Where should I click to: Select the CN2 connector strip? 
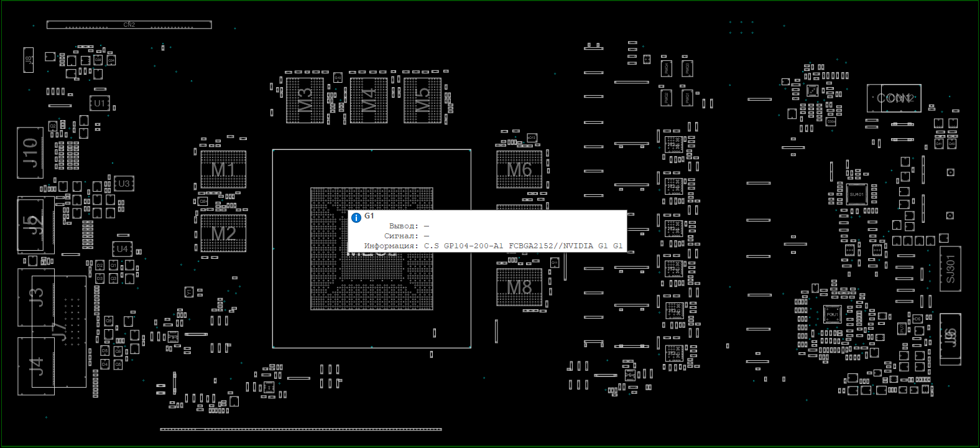129,25
